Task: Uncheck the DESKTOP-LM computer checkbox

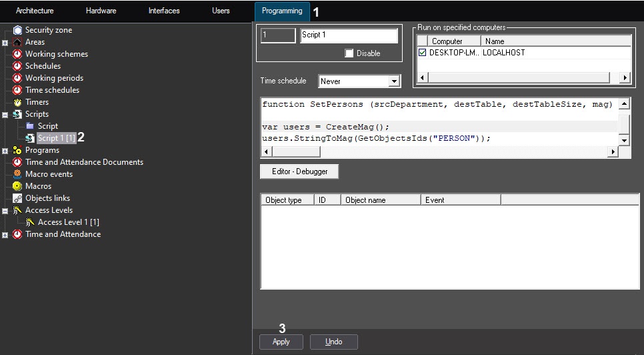Action: click(422, 52)
